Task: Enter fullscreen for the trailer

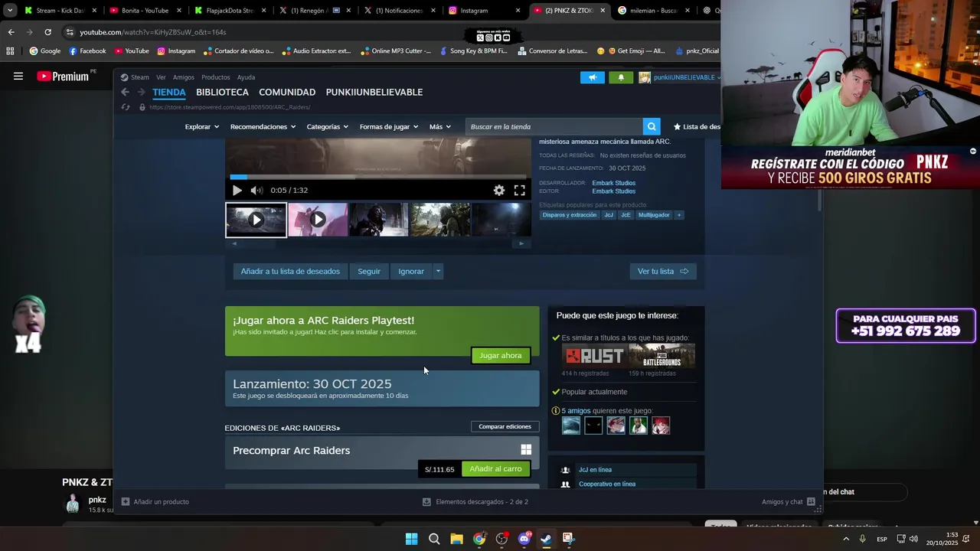Action: coord(520,191)
